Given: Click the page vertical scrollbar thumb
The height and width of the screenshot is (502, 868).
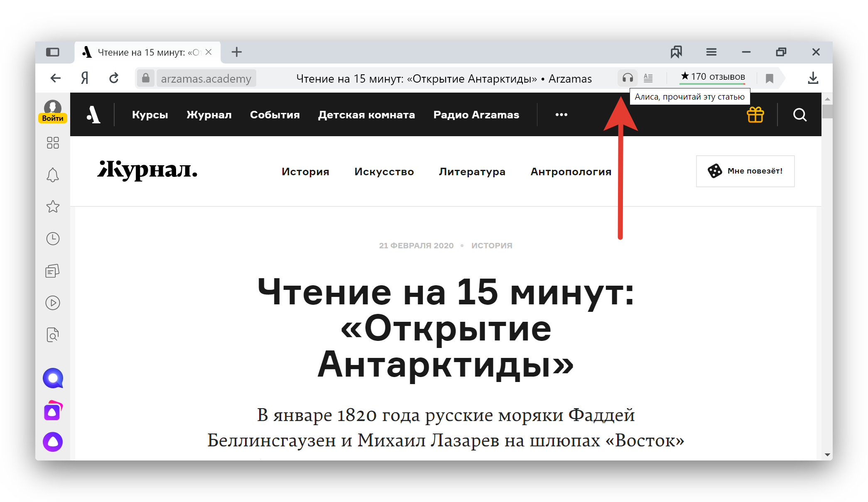Looking at the screenshot, I should click(x=827, y=112).
